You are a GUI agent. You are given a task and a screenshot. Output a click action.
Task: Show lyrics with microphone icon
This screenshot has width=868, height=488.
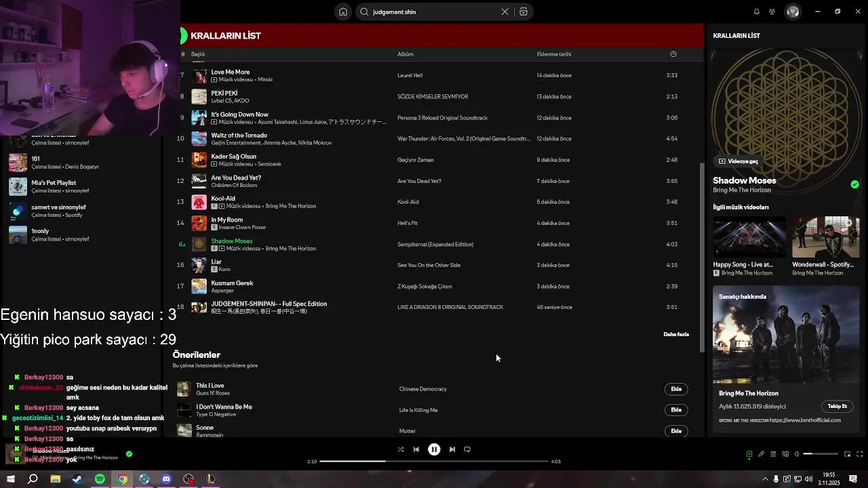(761, 454)
